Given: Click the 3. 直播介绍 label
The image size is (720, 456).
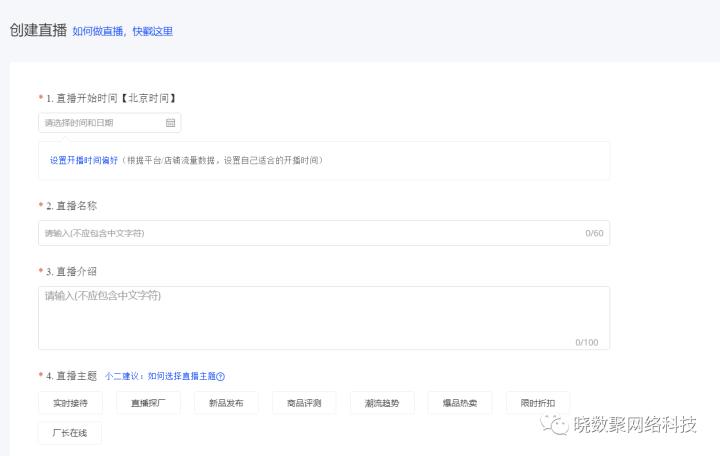Looking at the screenshot, I should (x=71, y=271).
